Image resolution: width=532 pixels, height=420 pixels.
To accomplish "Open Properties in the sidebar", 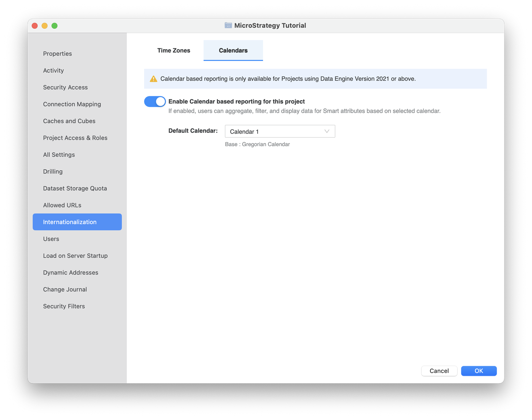I will (x=58, y=54).
